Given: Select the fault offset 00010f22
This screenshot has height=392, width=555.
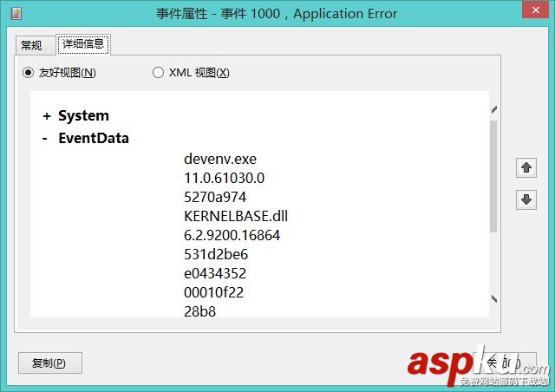Looking at the screenshot, I should tap(213, 292).
